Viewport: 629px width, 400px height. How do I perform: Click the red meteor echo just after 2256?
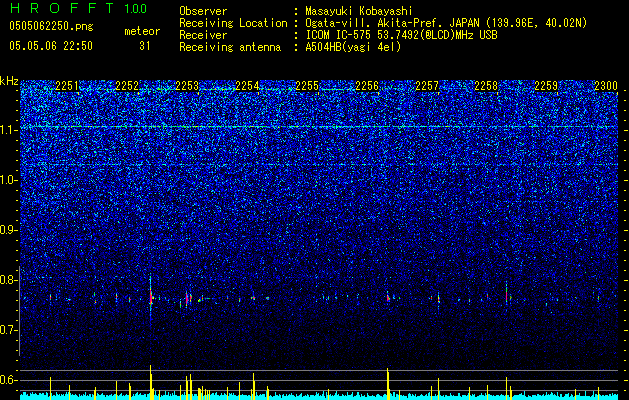pos(388,298)
